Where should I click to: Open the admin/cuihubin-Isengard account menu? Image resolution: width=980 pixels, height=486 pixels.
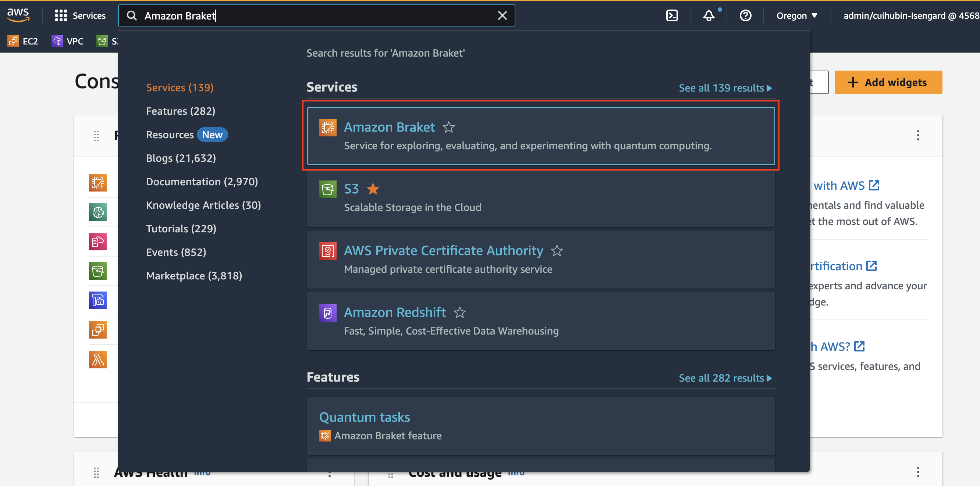(x=911, y=15)
